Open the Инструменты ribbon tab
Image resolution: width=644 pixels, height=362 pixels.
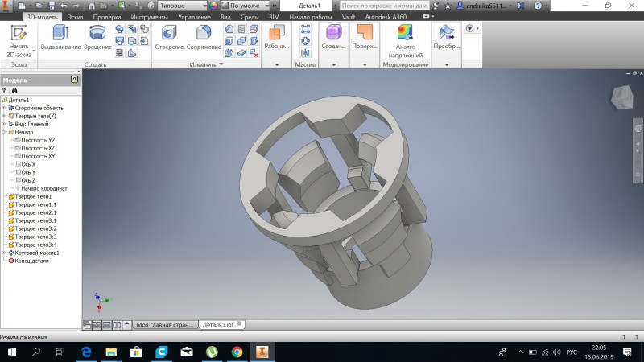pos(149,17)
